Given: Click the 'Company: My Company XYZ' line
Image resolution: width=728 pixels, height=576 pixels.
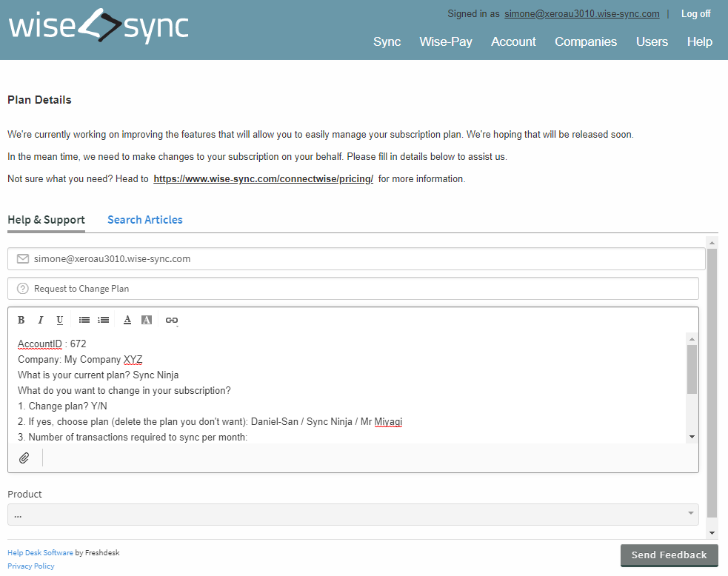Looking at the screenshot, I should pos(80,360).
